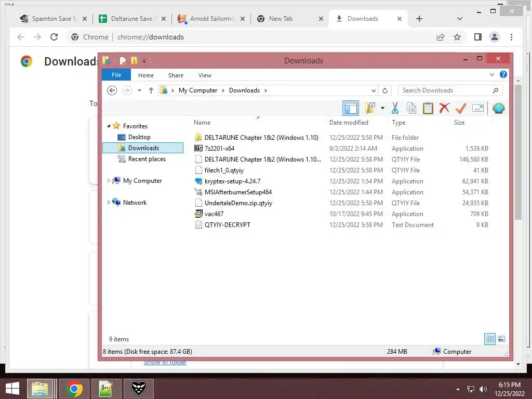532x399 pixels.
Task: Open Notepad++ from the taskbar
Action: 106,389
